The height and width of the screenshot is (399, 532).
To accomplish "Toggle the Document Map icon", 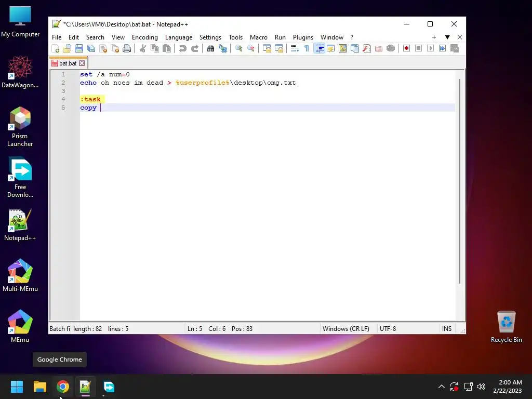I will coord(343,48).
